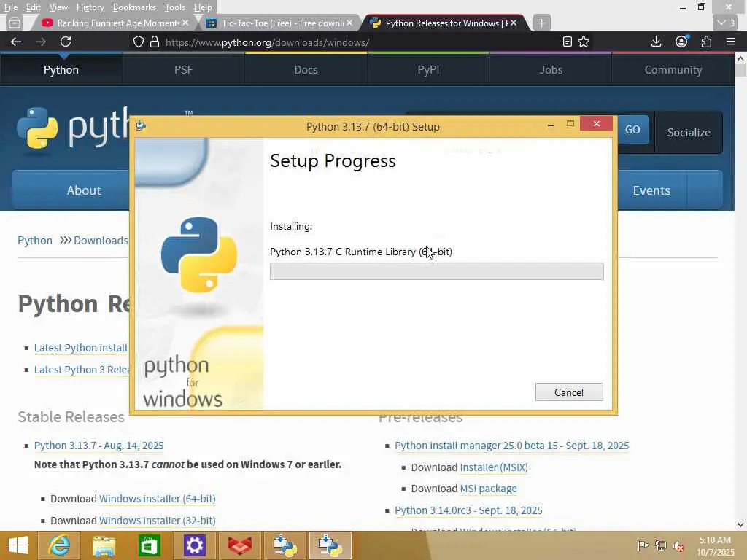Open the Help menu
The image size is (747, 560).
pos(203,7)
